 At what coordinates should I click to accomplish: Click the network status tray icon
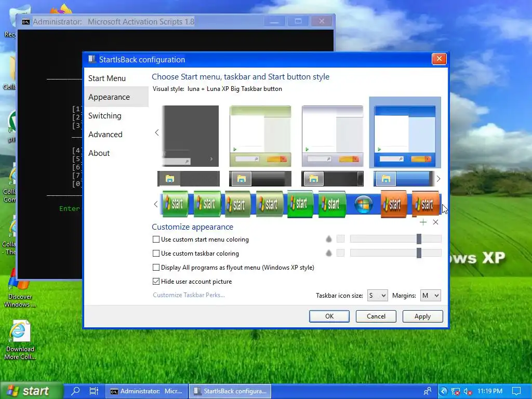[x=455, y=391]
